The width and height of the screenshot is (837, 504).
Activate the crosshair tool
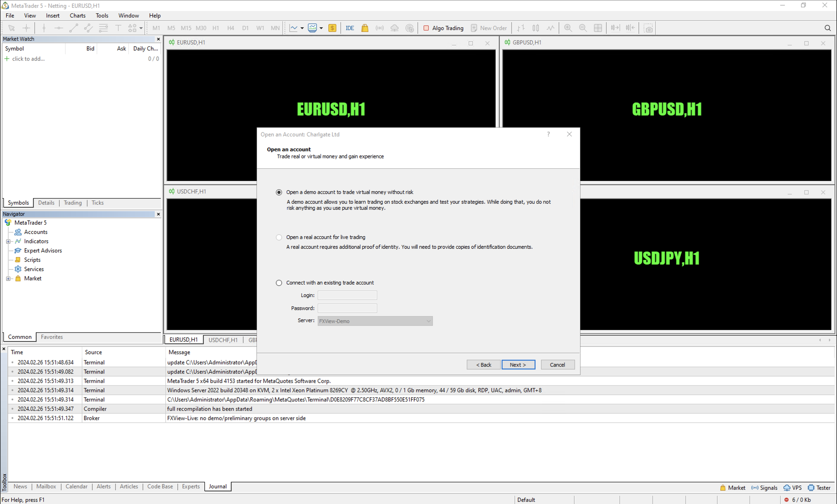tap(26, 28)
